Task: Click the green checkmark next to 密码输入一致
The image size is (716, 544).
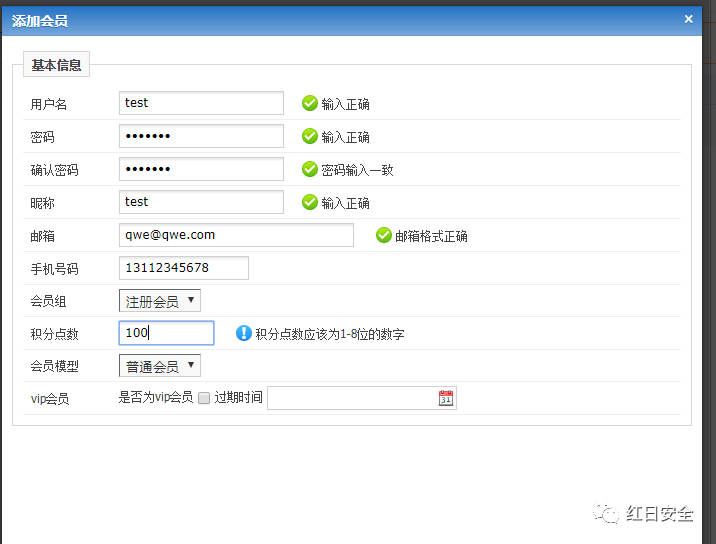Action: tap(310, 169)
